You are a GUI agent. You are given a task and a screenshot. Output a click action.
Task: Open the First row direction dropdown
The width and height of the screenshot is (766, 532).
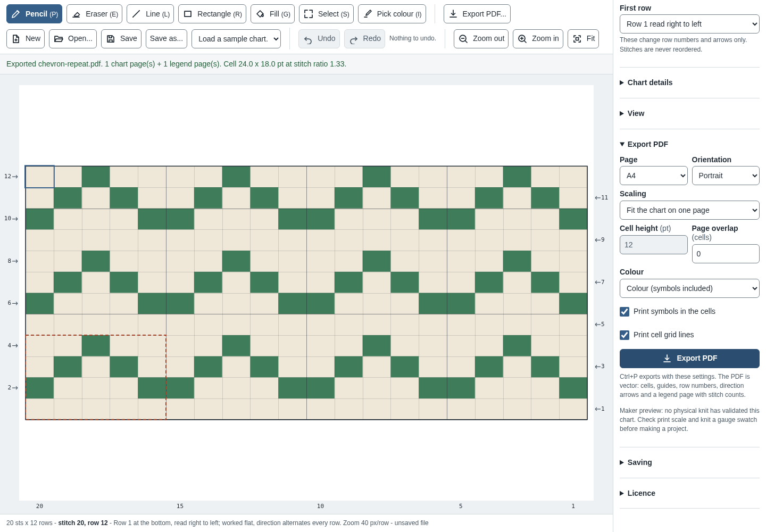(x=689, y=24)
